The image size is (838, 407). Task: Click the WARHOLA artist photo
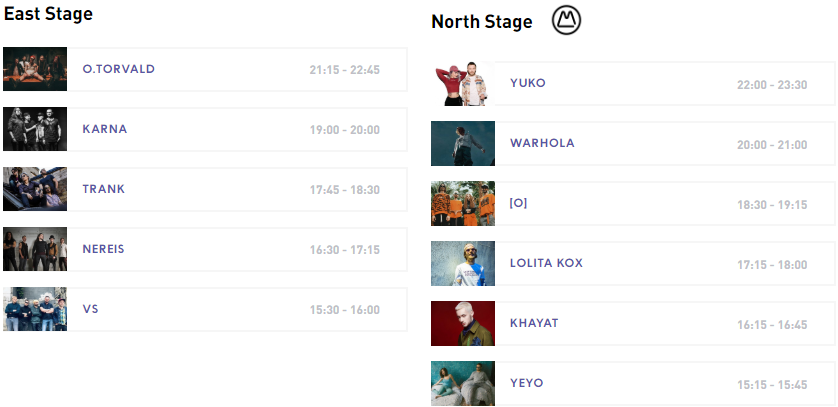point(463,144)
